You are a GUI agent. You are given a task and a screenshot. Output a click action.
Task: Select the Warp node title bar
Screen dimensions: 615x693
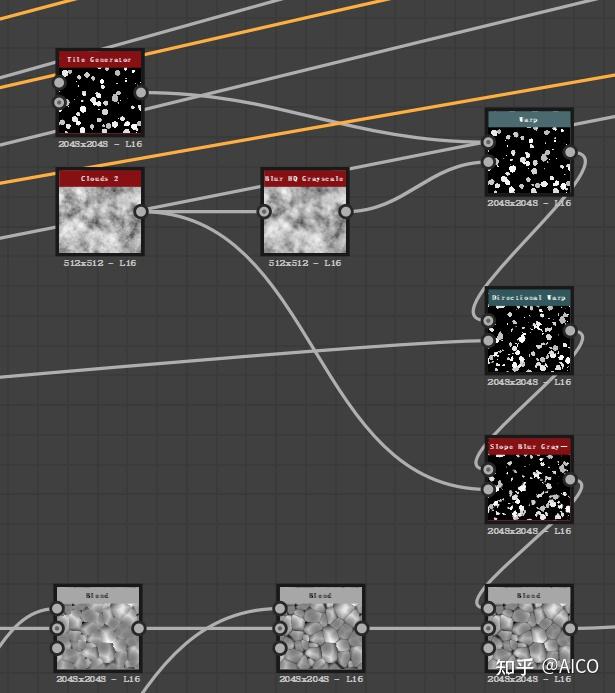[529, 119]
